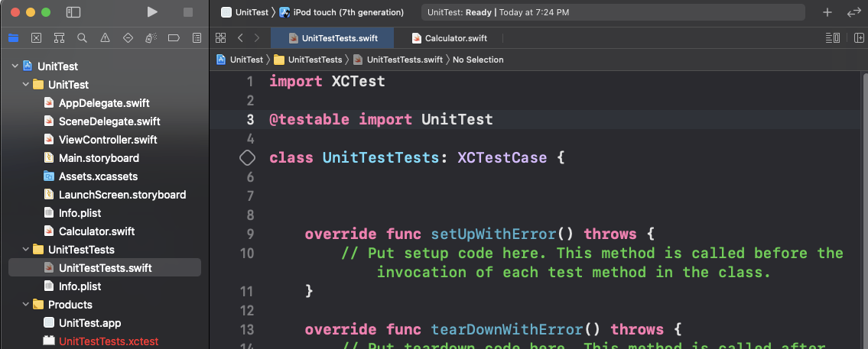Open related items grid menu
Image resolution: width=868 pixels, height=349 pixels.
(x=220, y=37)
